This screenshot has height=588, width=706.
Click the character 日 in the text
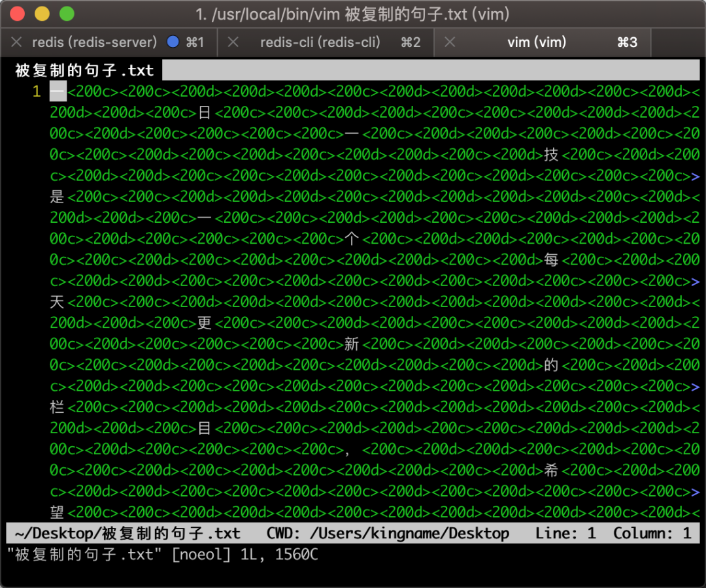(205, 112)
